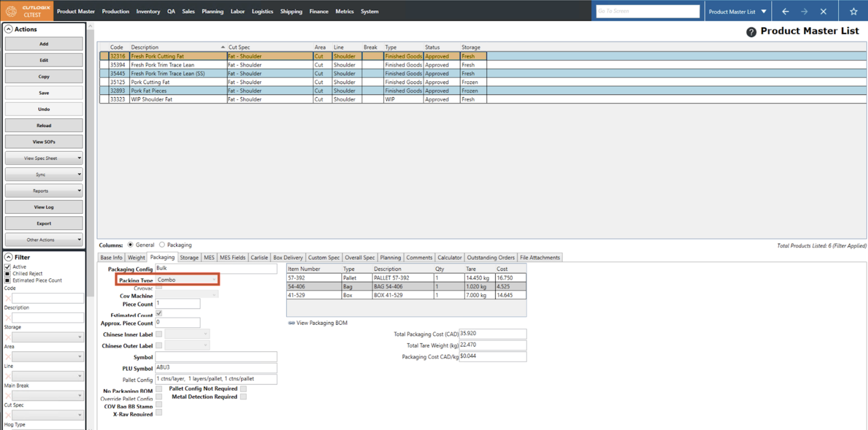
Task: Click the Cutlogix logo icon
Action: click(x=11, y=11)
